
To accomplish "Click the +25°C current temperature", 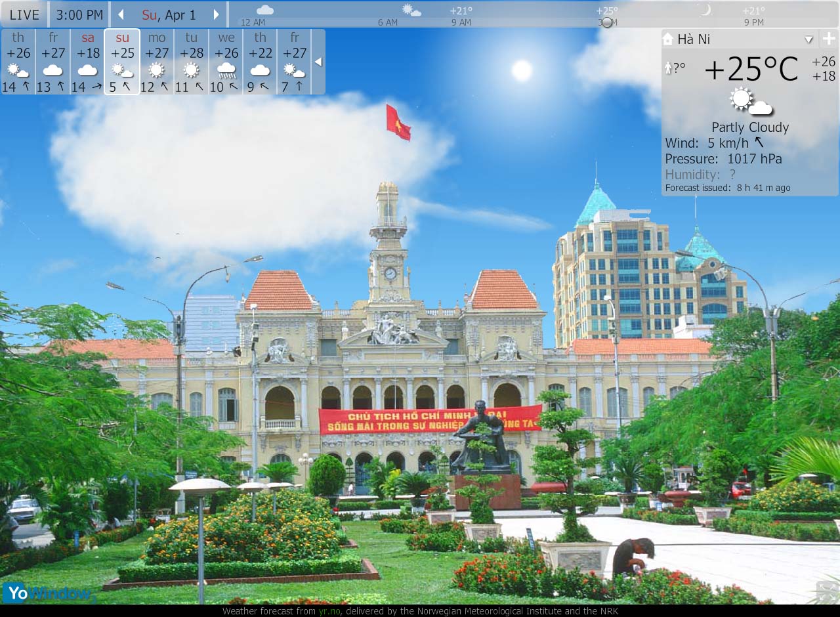I will click(x=751, y=69).
